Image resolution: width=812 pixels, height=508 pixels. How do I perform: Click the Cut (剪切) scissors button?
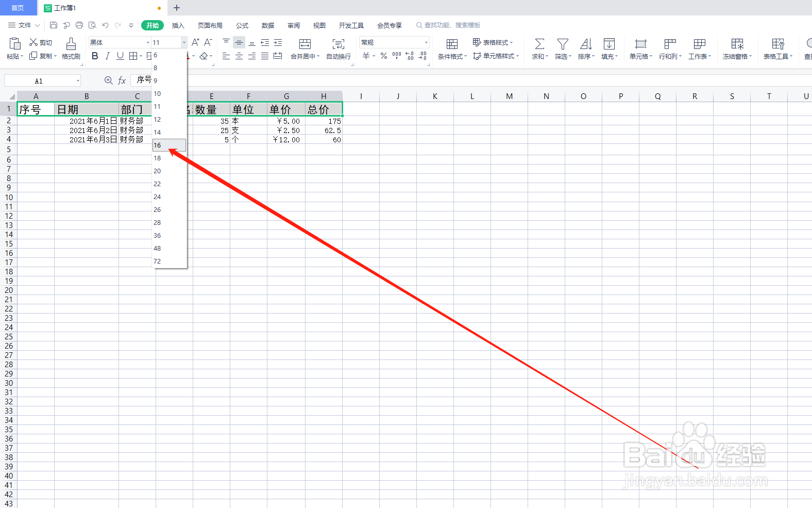(41, 42)
